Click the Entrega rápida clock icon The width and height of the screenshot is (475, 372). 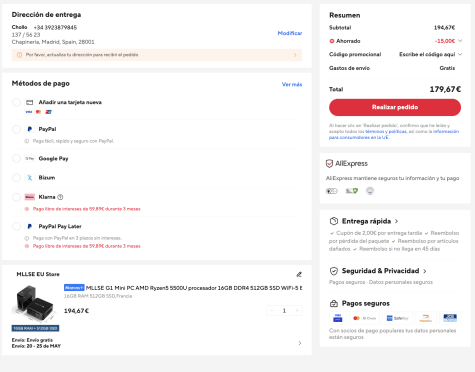(x=334, y=221)
